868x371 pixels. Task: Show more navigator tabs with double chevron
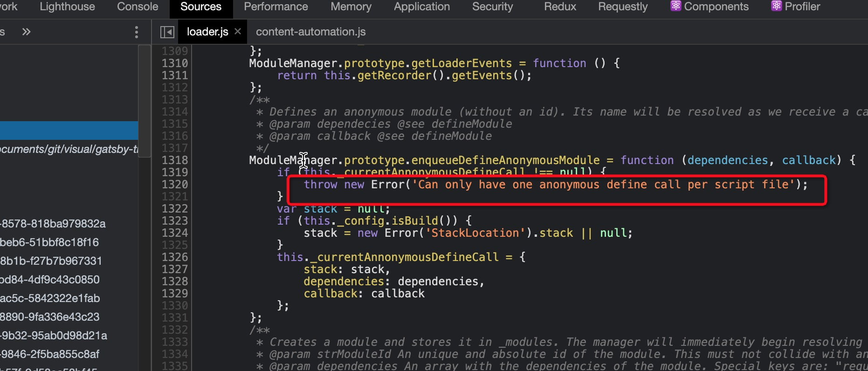(x=26, y=32)
